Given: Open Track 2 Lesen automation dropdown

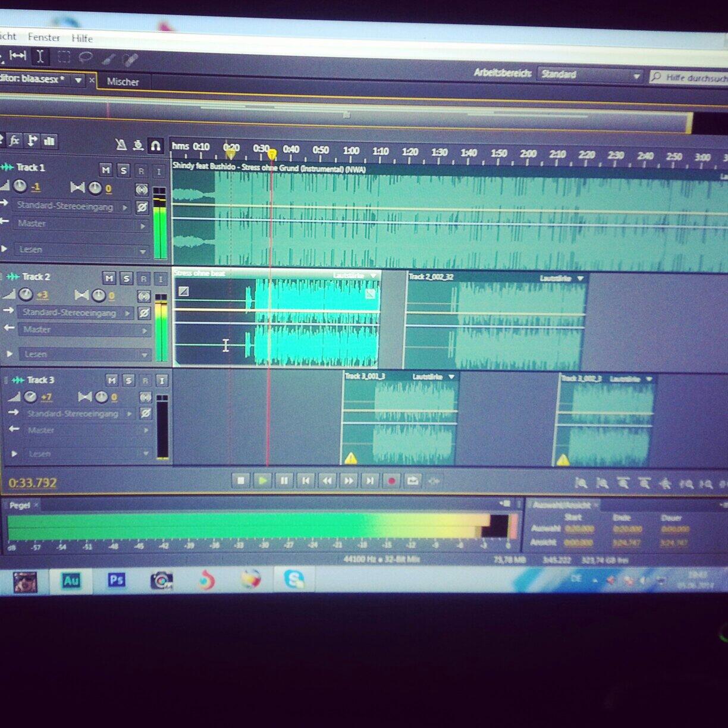Looking at the screenshot, I should [84, 354].
